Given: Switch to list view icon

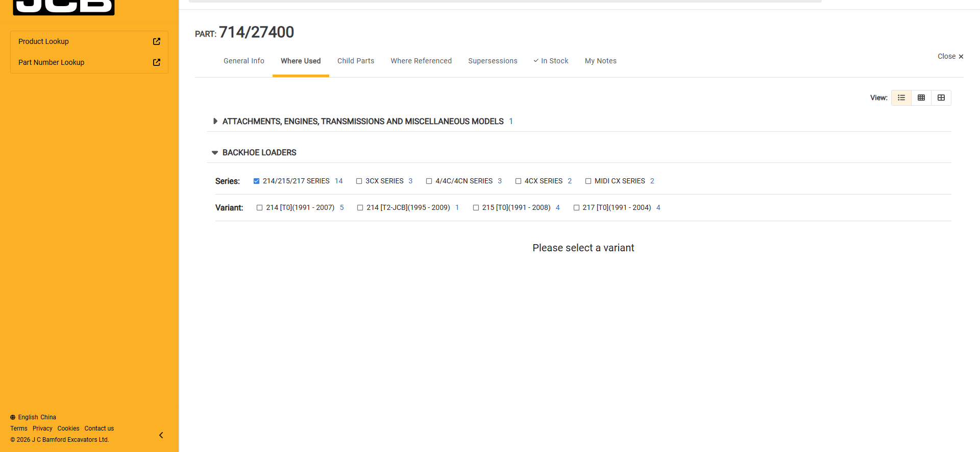Looking at the screenshot, I should point(901,98).
